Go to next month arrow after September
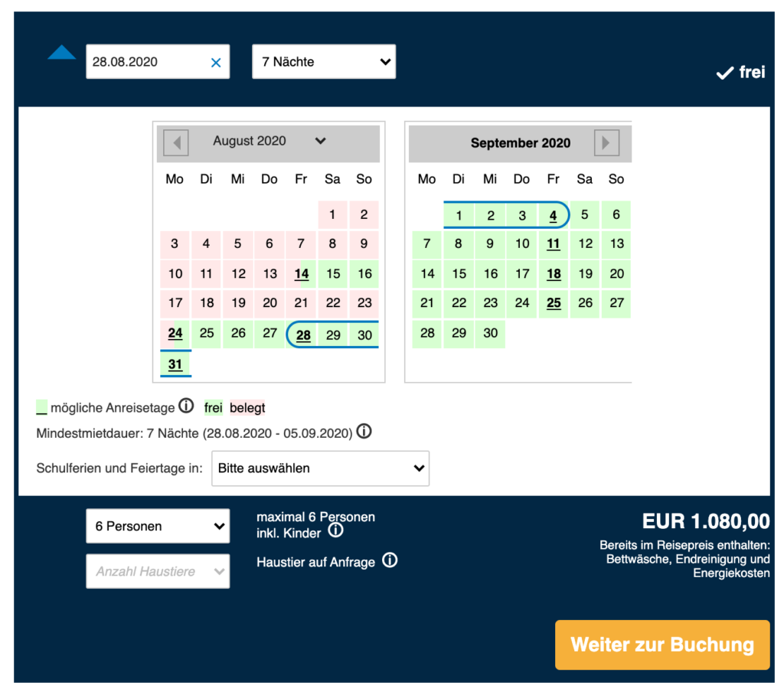This screenshot has height=692, width=784. point(606,142)
